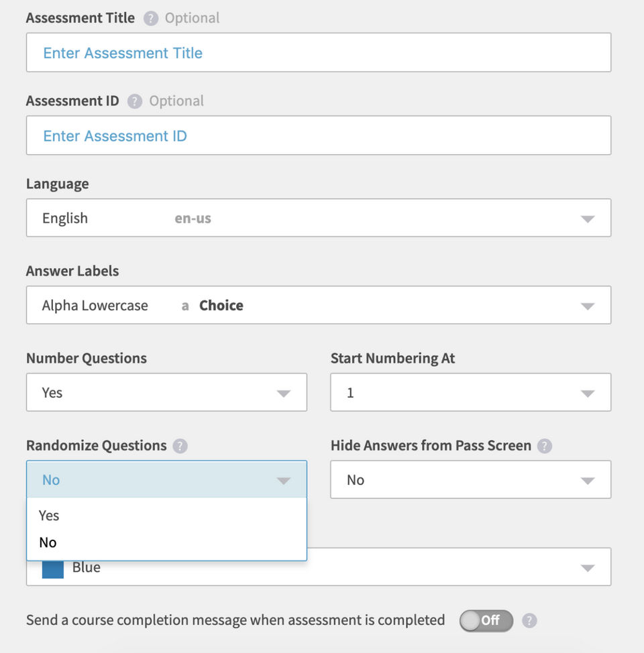Open the Start Numbering At dropdown
Image resolution: width=644 pixels, height=653 pixels.
tap(471, 392)
